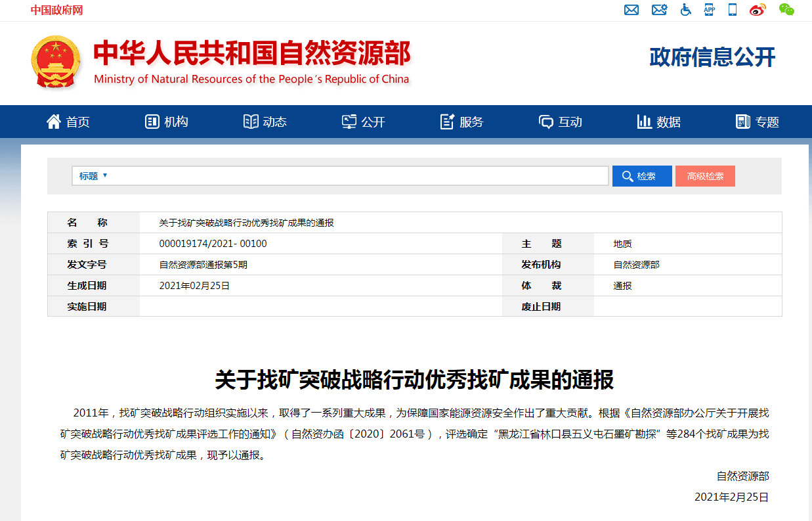Click the Ministry of Natural Resources English subtitle

coord(251,79)
